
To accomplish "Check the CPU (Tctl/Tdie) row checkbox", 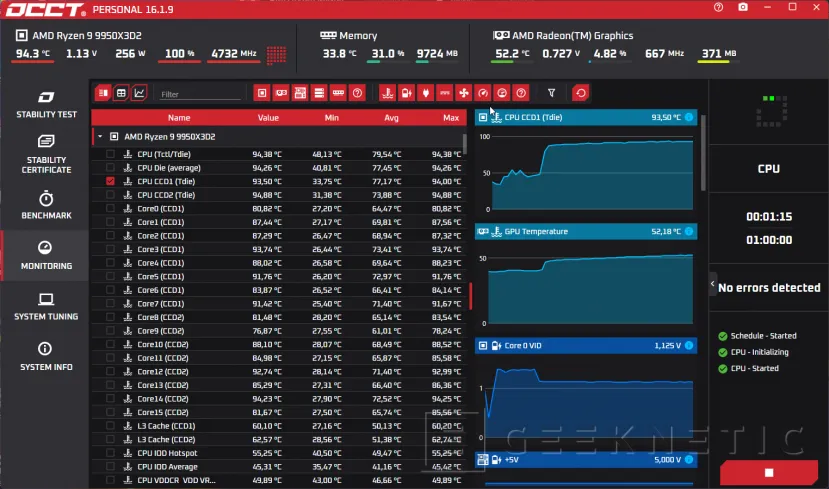I will tap(110, 154).
